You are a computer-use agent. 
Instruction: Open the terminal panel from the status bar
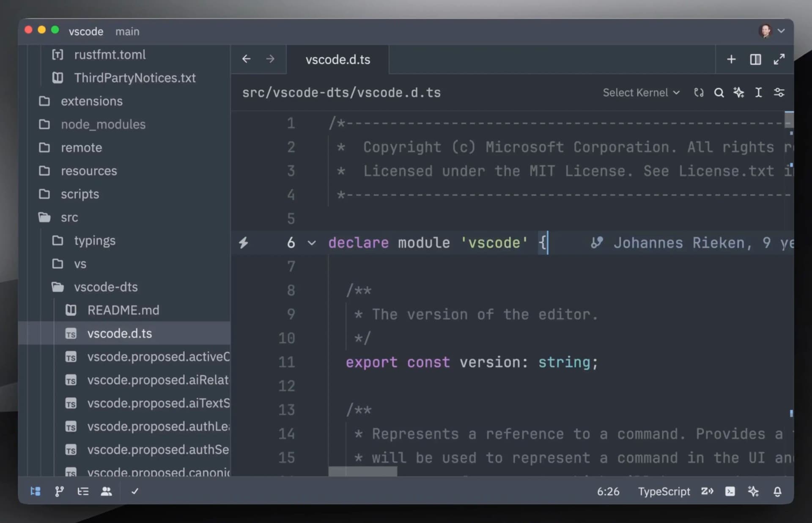pos(730,491)
